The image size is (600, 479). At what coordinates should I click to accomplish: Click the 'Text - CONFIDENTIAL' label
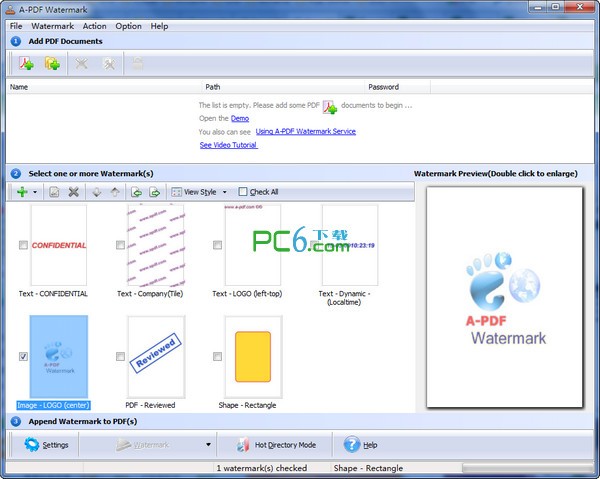pos(53,293)
